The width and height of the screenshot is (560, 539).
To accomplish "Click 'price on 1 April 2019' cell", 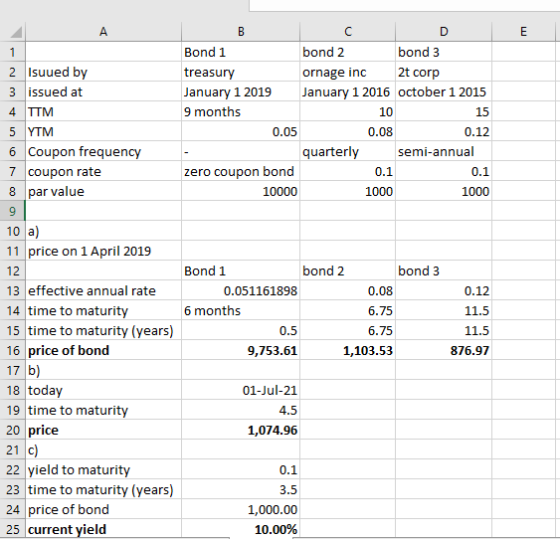I will click(104, 251).
